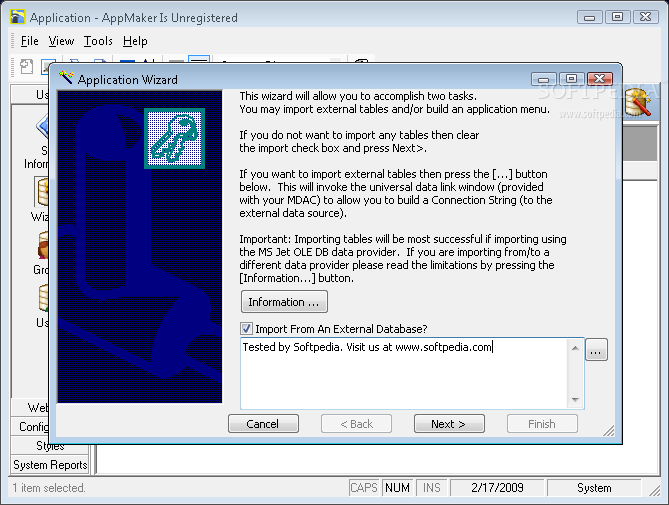Click the AppMaker main window title icon
Viewport: 669px width, 505px height.
pyautogui.click(x=17, y=17)
